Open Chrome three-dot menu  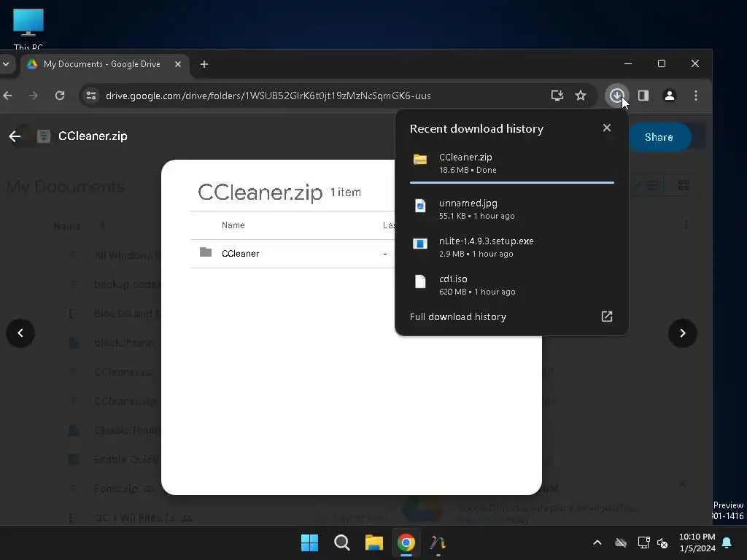coord(696,96)
